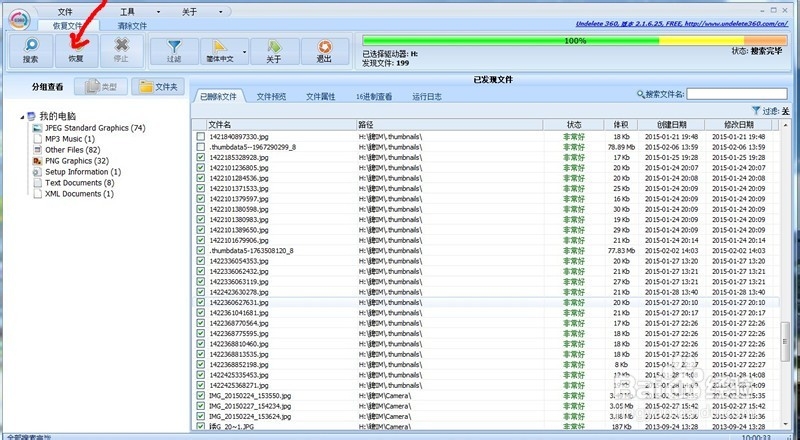Image resolution: width=800 pixels, height=440 pixels.
Task: Select JPEG Standard Graphics (74) group
Action: pos(95,128)
